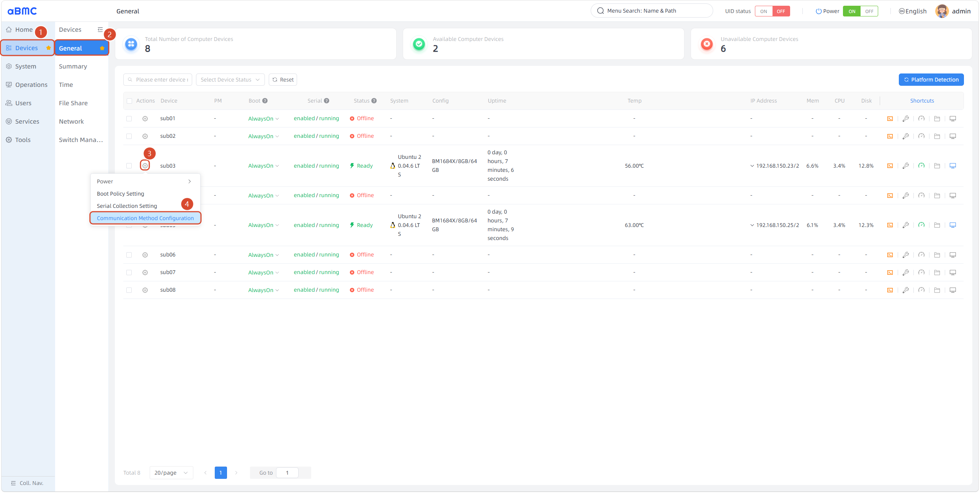Open the gear actions icon for sub06

pyautogui.click(x=145, y=255)
